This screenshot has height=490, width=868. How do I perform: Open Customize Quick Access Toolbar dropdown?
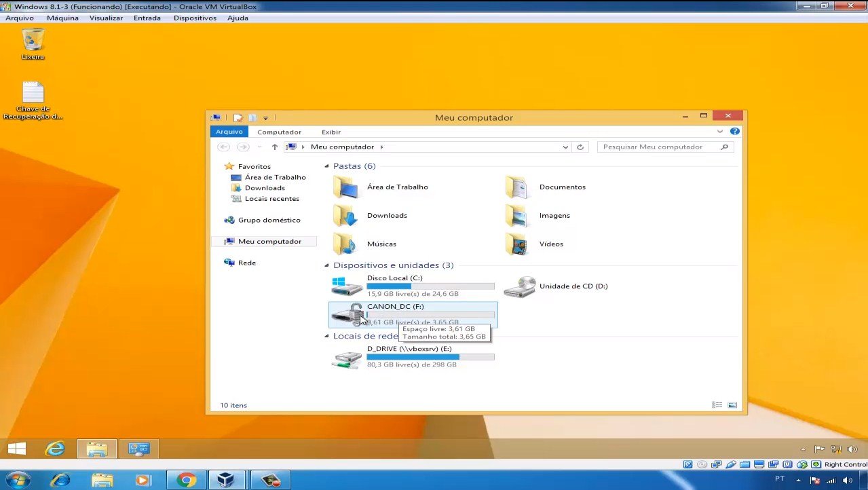tap(266, 117)
